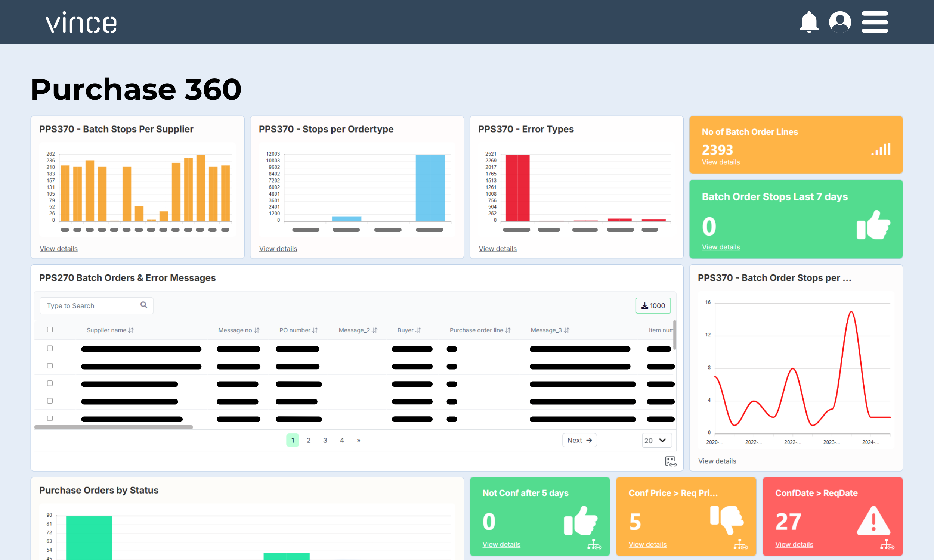Click the horizontal scrollbar under the table

(x=113, y=427)
